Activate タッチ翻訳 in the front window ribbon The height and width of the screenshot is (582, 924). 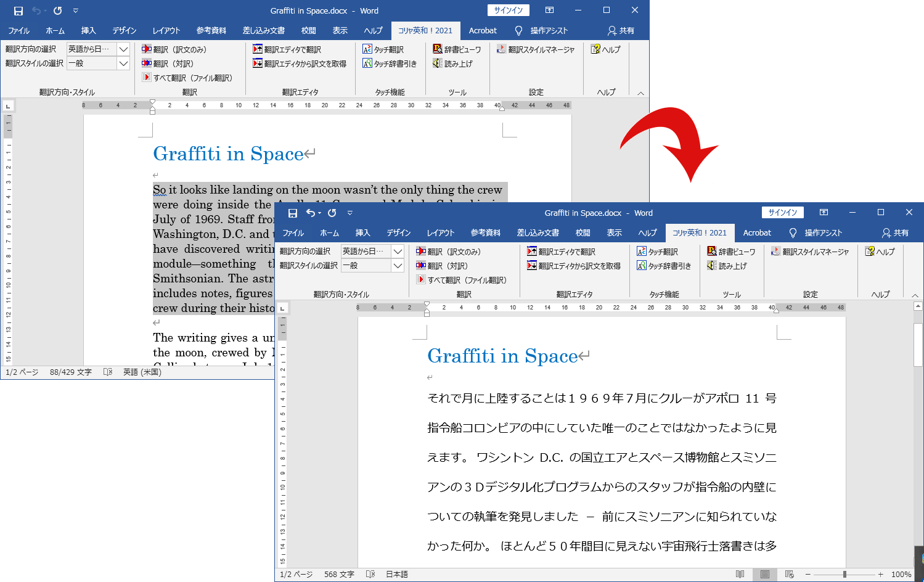pos(657,252)
